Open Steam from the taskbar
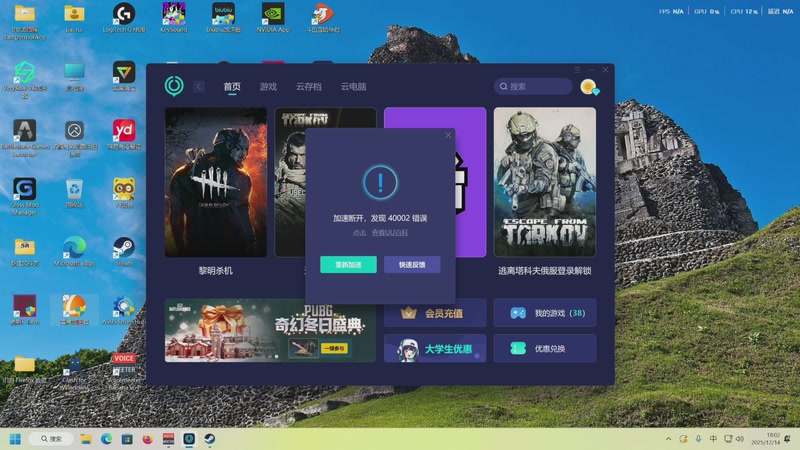The image size is (800, 450). (x=210, y=439)
